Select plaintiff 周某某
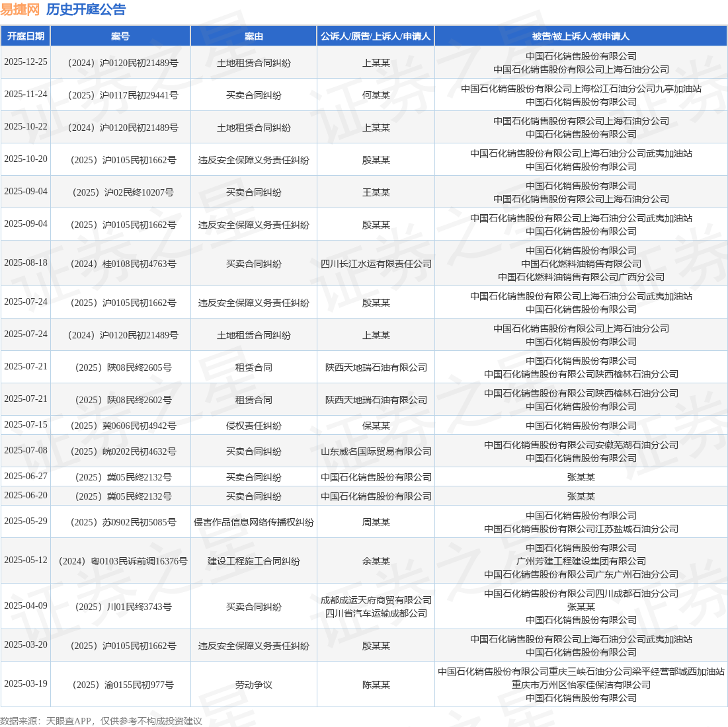Image resolution: width=728 pixels, height=727 pixels. coord(376,522)
